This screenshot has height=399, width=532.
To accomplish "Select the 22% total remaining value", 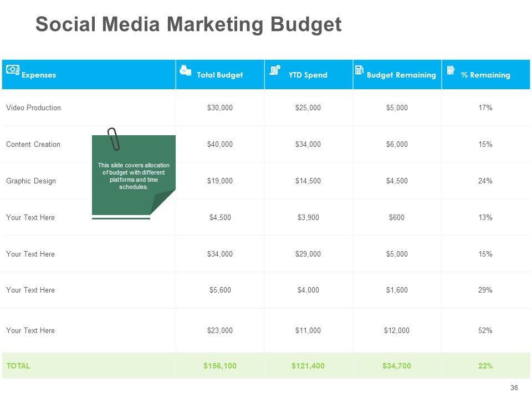I will [485, 366].
